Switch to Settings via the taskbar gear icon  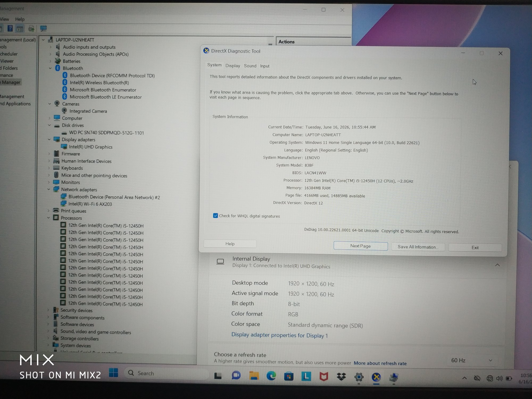pyautogui.click(x=359, y=377)
